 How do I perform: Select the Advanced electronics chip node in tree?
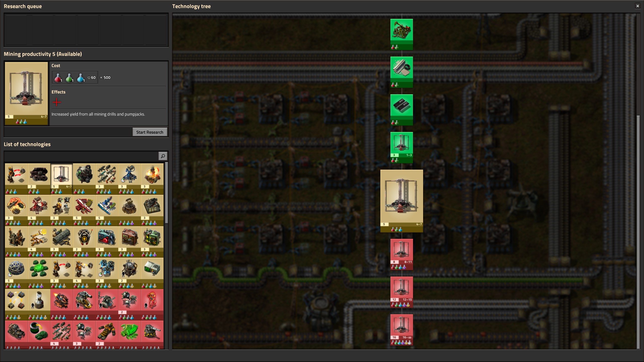click(x=401, y=110)
